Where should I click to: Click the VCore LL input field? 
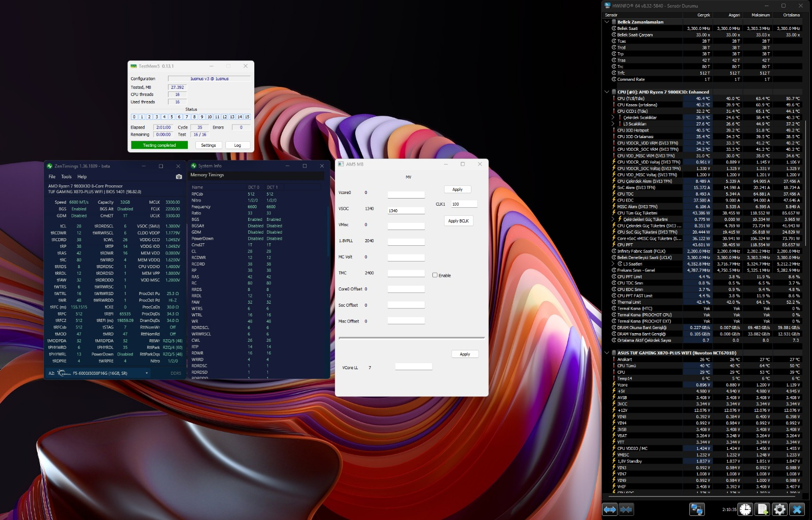tap(414, 367)
